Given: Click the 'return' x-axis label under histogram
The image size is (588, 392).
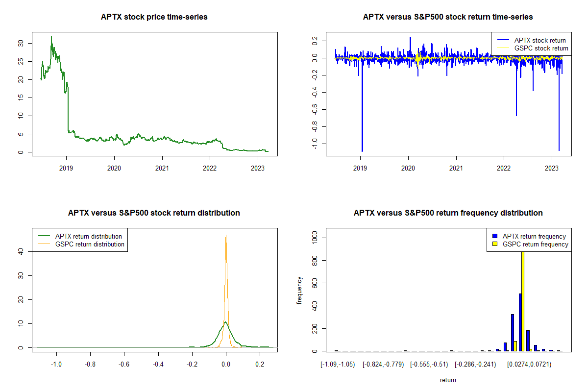Looking at the screenshot, I should coord(448,380).
